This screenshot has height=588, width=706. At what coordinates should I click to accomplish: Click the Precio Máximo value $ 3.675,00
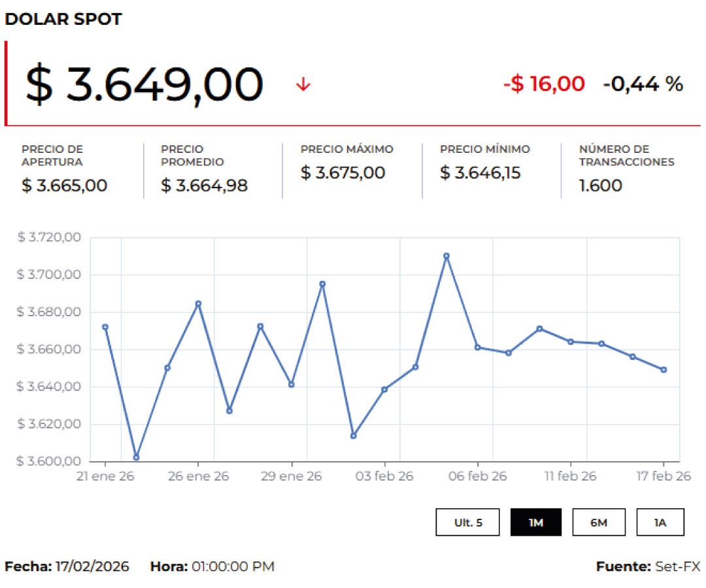(x=343, y=173)
